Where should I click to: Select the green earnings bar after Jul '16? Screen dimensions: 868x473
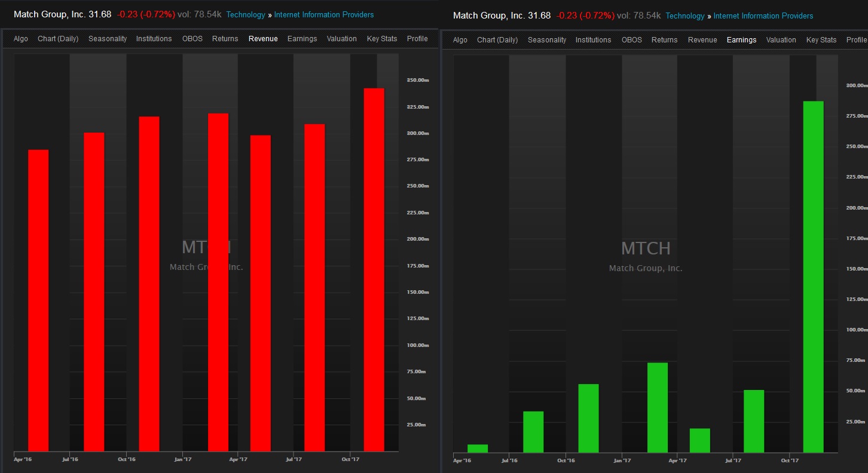(x=533, y=432)
